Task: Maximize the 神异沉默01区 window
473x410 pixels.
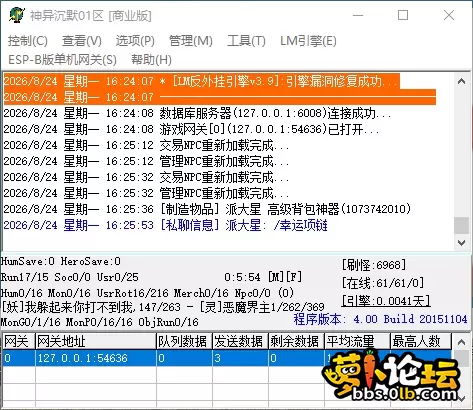Action: pyautogui.click(x=403, y=15)
